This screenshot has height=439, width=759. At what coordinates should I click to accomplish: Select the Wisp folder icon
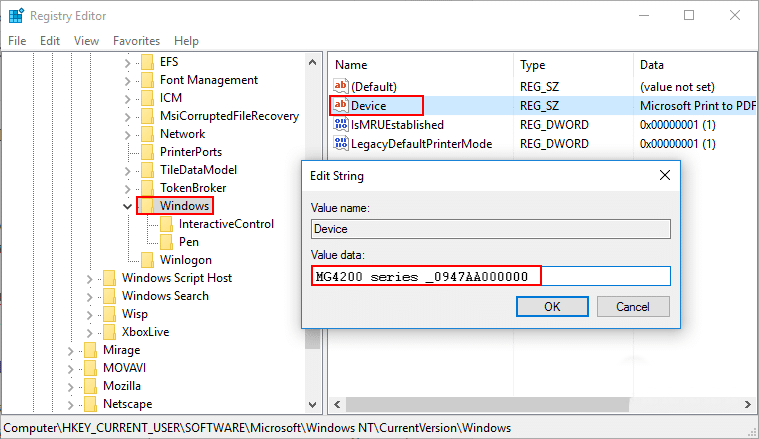(x=110, y=314)
